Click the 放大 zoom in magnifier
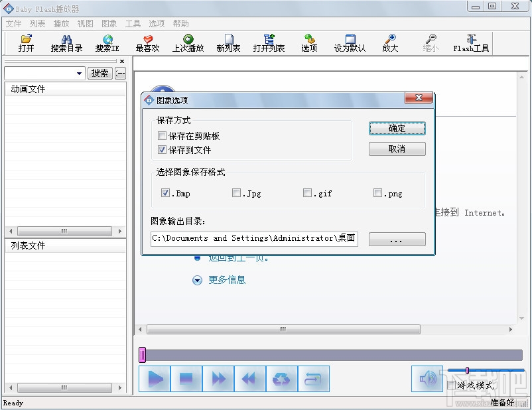The image size is (532, 410). click(390, 43)
